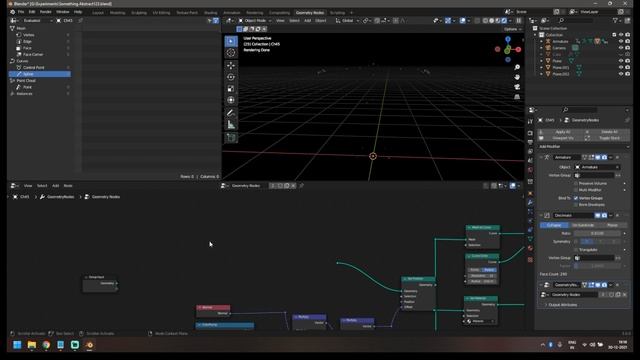This screenshot has width=640, height=360.
Task: Expand the Output Attributes panel
Action: coord(563,305)
